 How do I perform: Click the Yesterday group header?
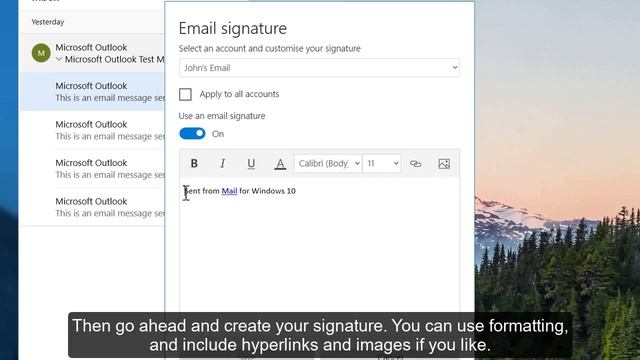(x=48, y=22)
